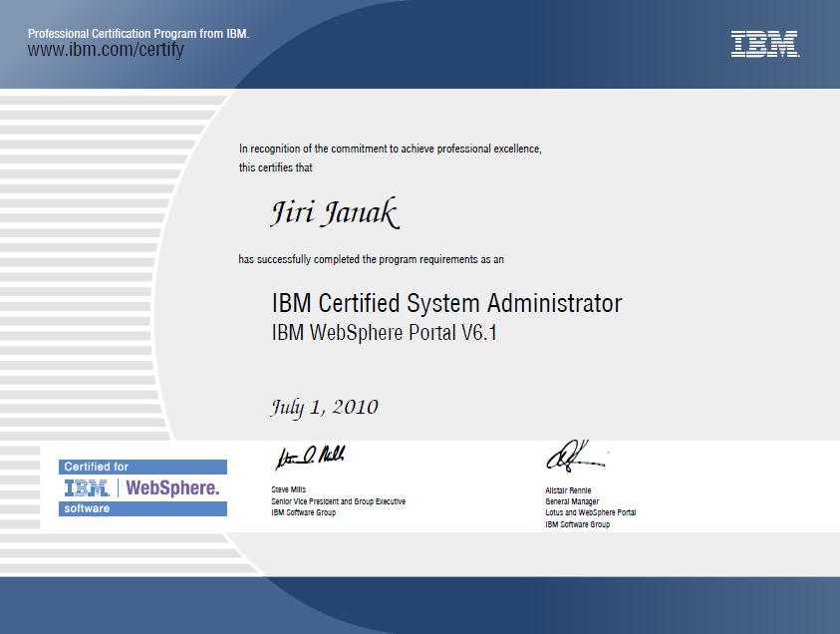Click the www.ibm.com/certify URL text
Viewport: 840px width, 634px height.
coord(106,50)
